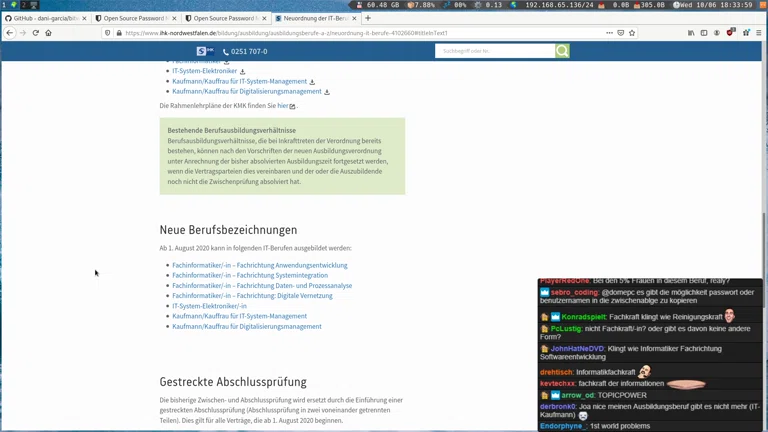The height and width of the screenshot is (432, 768).
Task: Bookmark this page with the star
Action: (x=632, y=33)
